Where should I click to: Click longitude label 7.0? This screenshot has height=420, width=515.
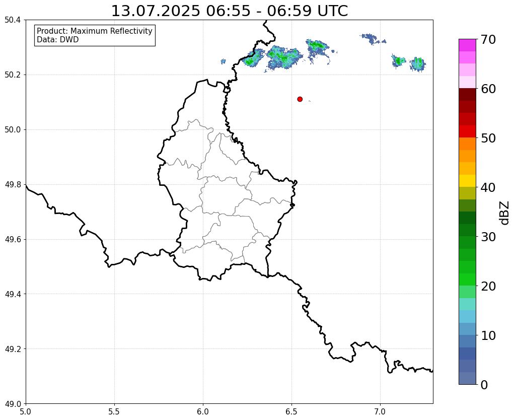click(380, 411)
